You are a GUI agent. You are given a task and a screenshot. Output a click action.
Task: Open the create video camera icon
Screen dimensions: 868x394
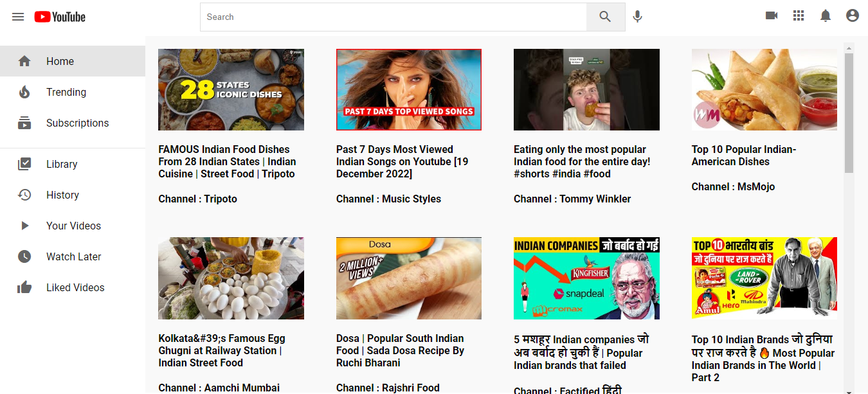[x=772, y=16]
